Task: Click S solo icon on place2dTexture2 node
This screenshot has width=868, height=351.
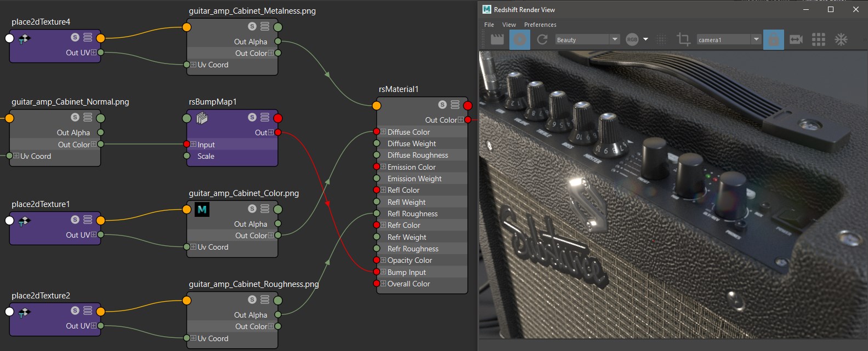Action: tap(75, 311)
